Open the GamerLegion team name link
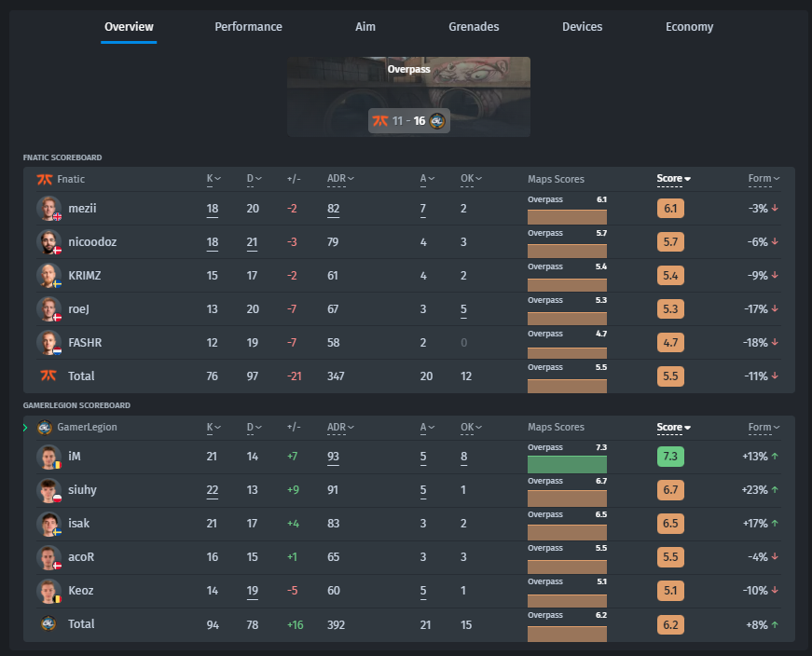 (87, 427)
